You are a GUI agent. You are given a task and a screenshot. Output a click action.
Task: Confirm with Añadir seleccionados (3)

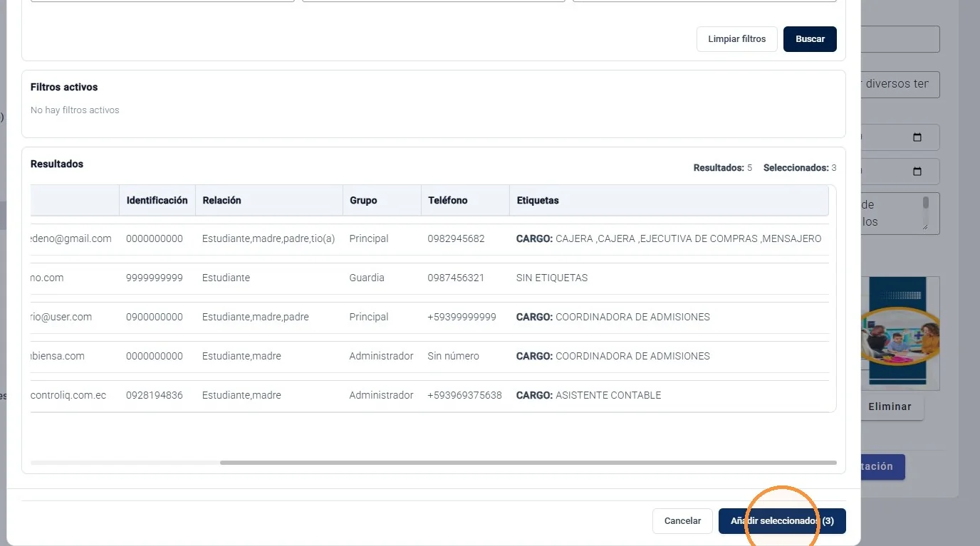point(782,521)
